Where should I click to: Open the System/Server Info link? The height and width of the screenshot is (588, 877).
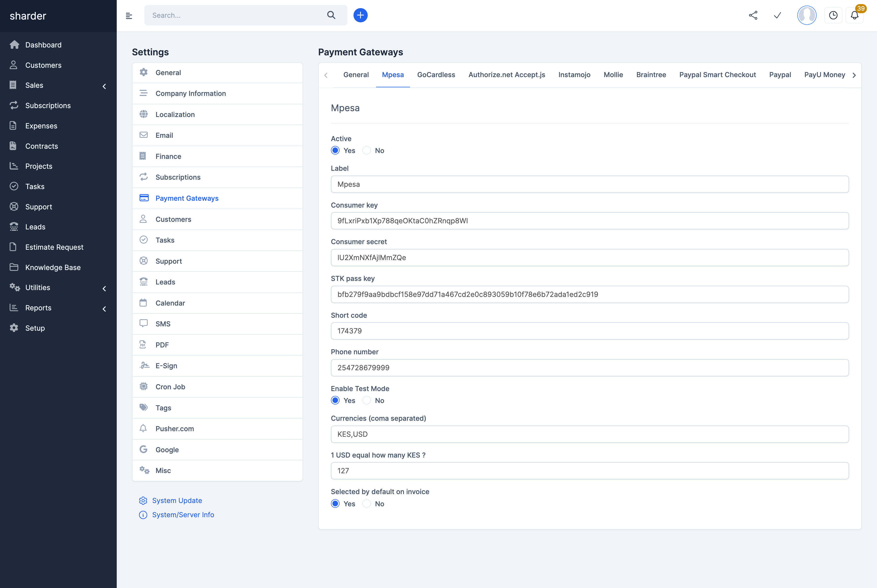183,515
